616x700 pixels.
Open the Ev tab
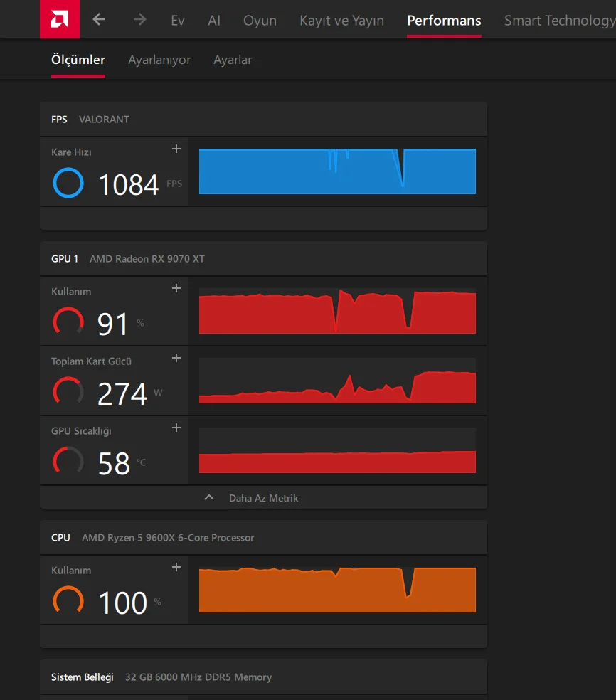178,21
